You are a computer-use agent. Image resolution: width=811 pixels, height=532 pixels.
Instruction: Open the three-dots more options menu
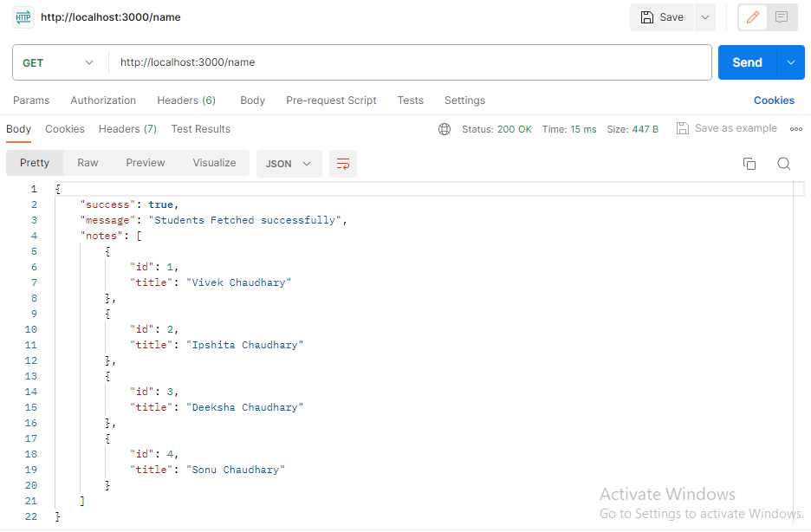coord(796,129)
